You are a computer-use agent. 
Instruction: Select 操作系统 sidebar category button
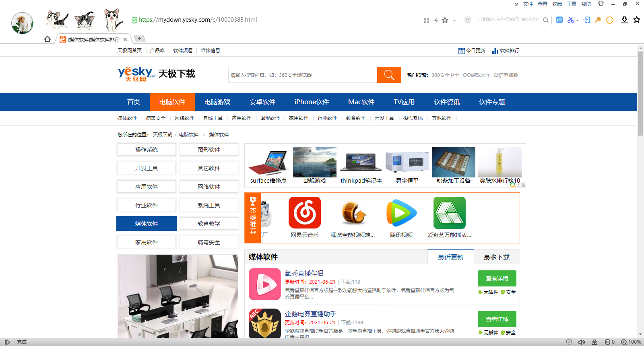coord(147,150)
